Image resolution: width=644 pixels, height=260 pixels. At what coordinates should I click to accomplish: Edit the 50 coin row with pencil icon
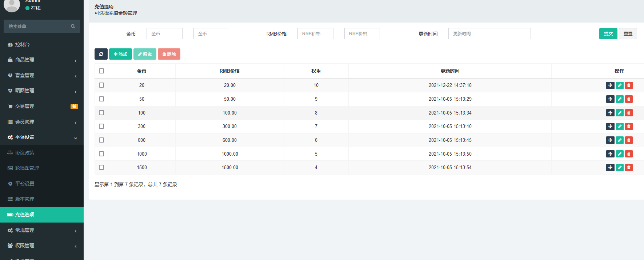click(x=620, y=99)
